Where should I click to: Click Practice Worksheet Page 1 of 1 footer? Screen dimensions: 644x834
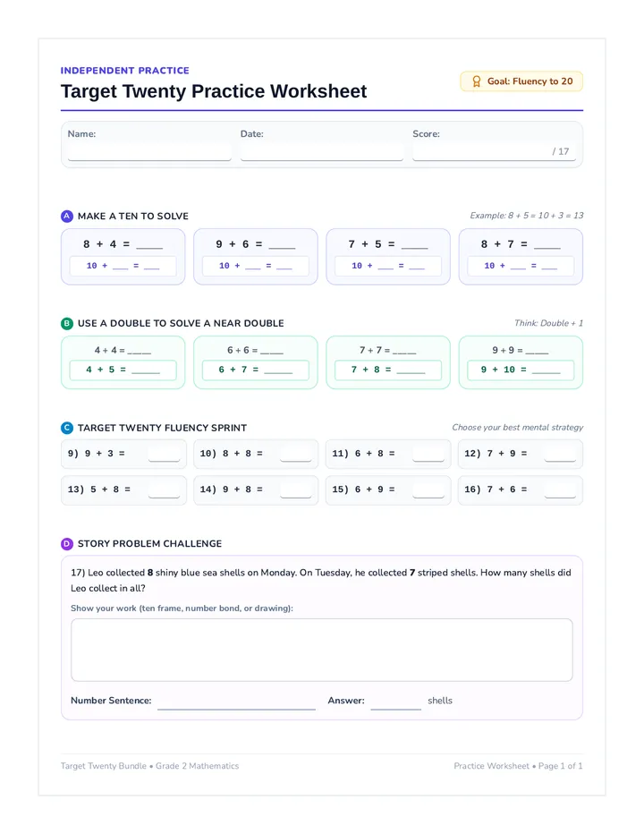point(518,766)
